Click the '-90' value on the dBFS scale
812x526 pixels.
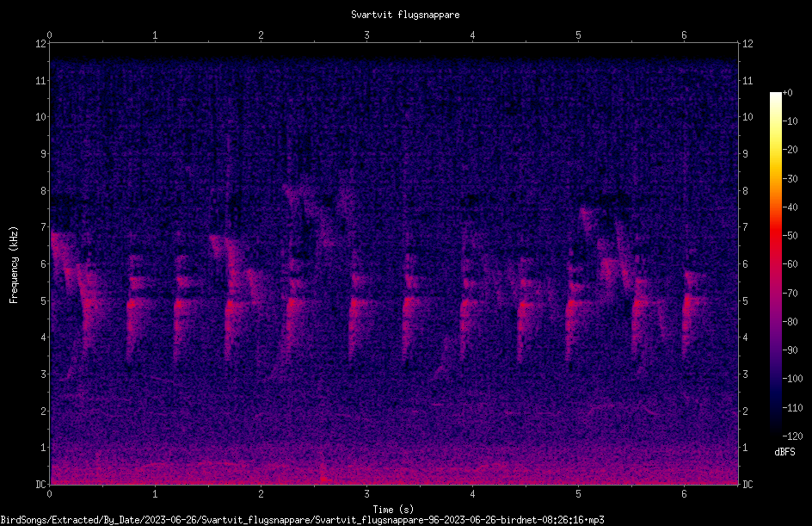pyautogui.click(x=790, y=350)
